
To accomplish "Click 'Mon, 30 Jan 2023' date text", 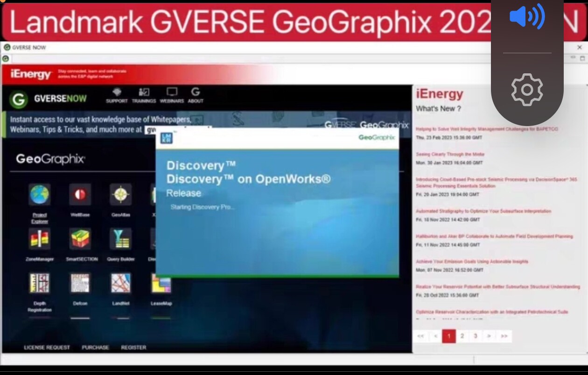I will click(x=449, y=163).
